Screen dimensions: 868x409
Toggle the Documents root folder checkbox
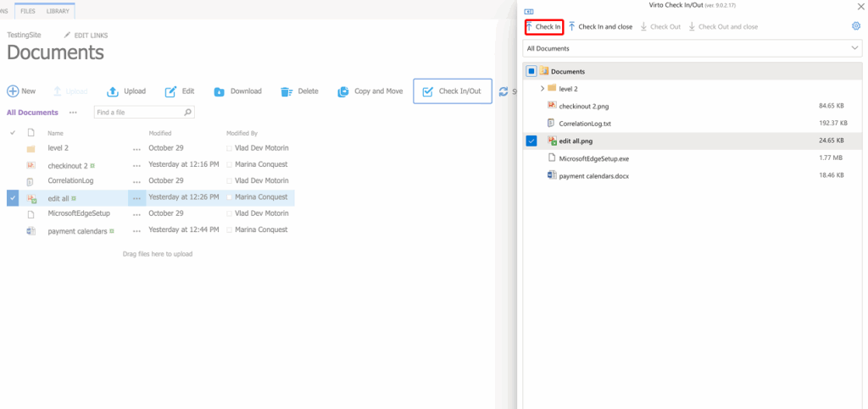click(531, 72)
